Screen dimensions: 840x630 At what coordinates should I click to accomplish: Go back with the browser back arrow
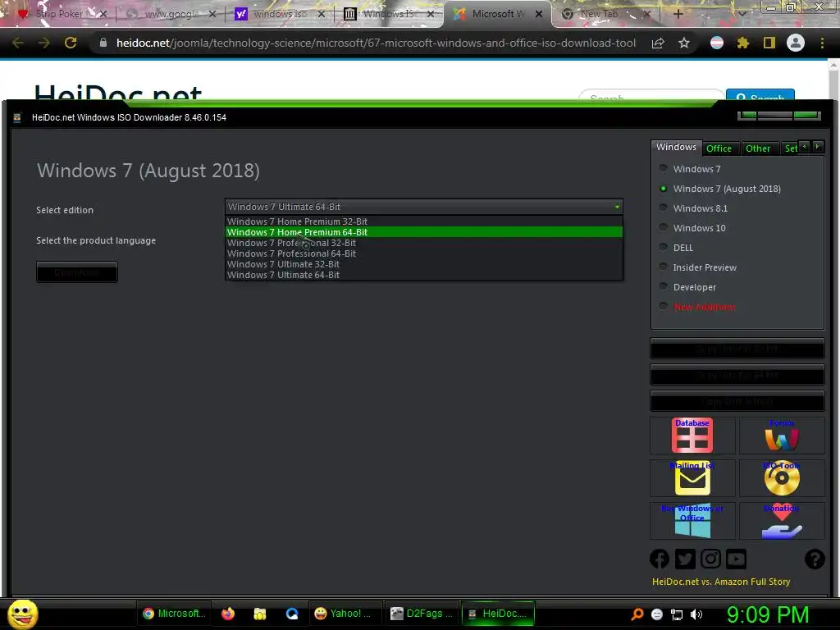point(18,43)
